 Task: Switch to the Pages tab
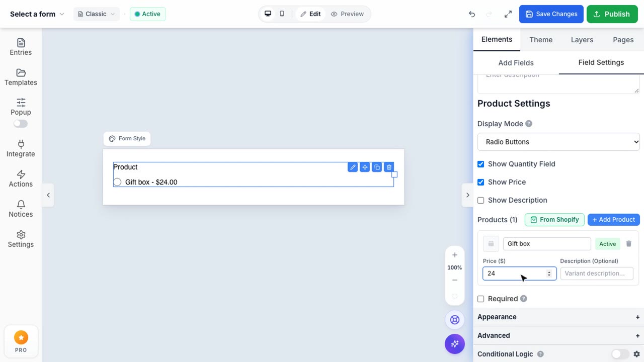point(623,40)
